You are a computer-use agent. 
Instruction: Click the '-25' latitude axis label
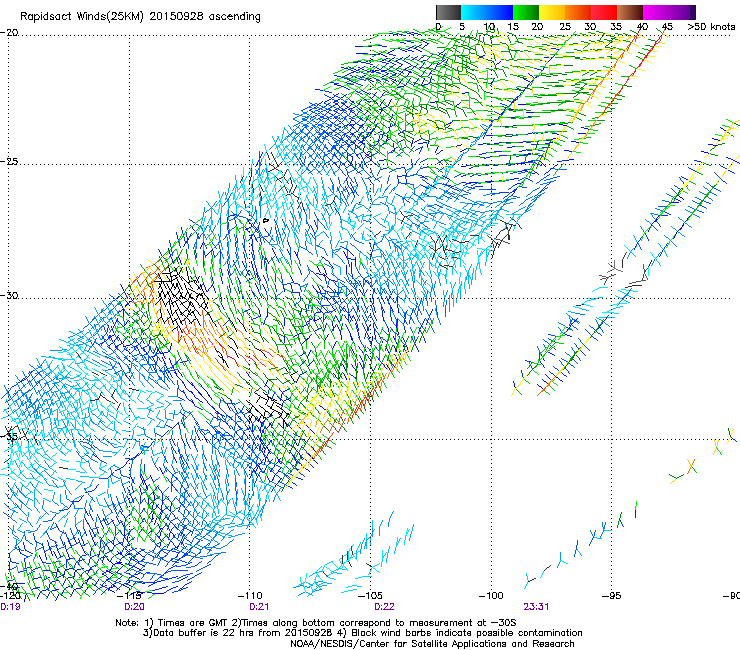coord(9,161)
